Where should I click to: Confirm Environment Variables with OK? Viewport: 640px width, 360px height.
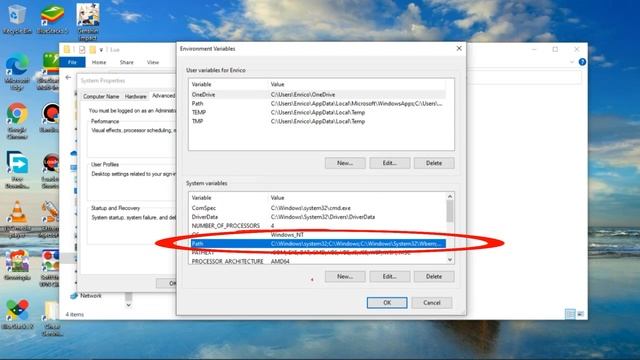tap(387, 302)
